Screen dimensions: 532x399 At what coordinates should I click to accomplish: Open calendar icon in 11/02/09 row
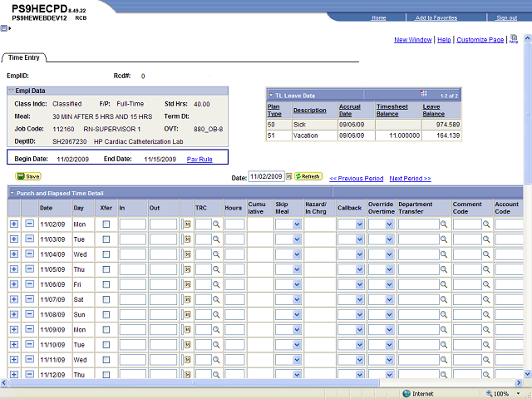[187, 224]
